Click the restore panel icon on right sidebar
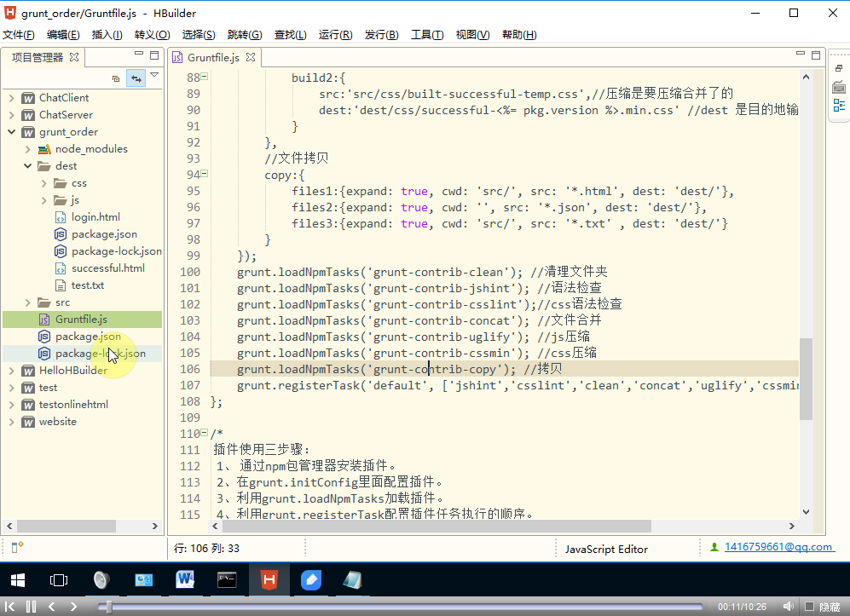Screen dimensions: 850x616 pyautogui.click(x=839, y=68)
